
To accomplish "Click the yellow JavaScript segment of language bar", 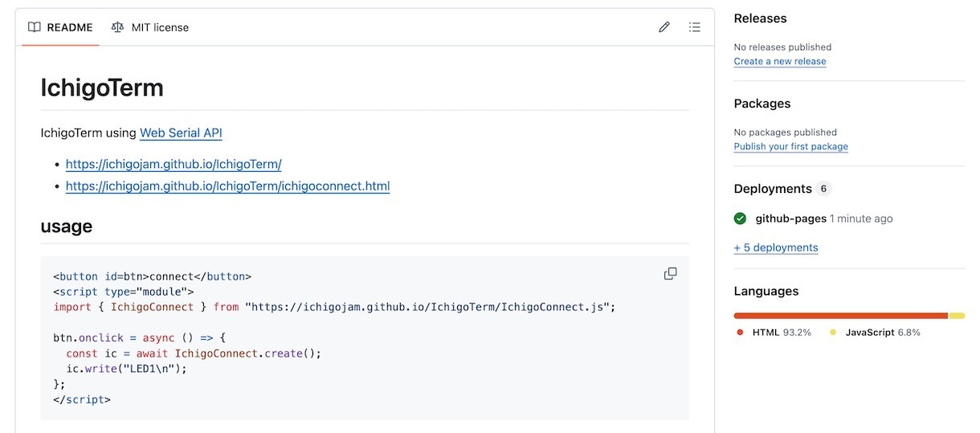I will tap(957, 316).
